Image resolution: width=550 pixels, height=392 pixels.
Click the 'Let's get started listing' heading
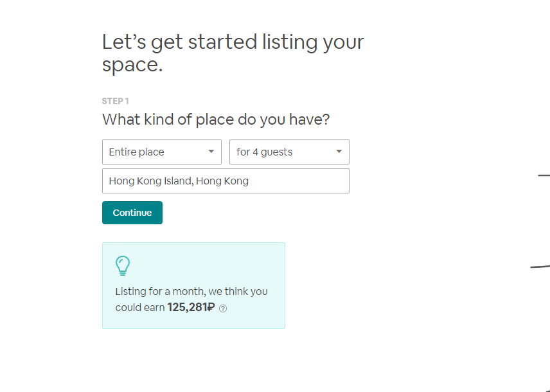pos(233,42)
